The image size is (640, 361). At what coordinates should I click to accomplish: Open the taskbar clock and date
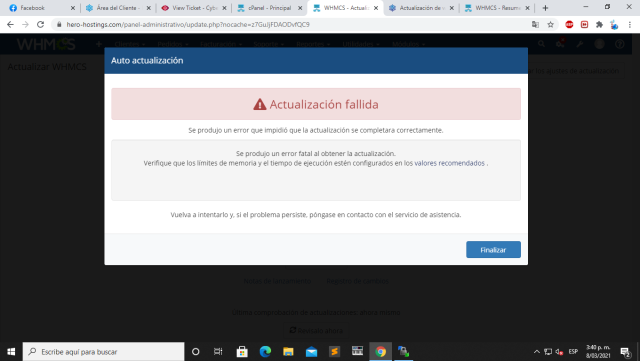(598, 352)
